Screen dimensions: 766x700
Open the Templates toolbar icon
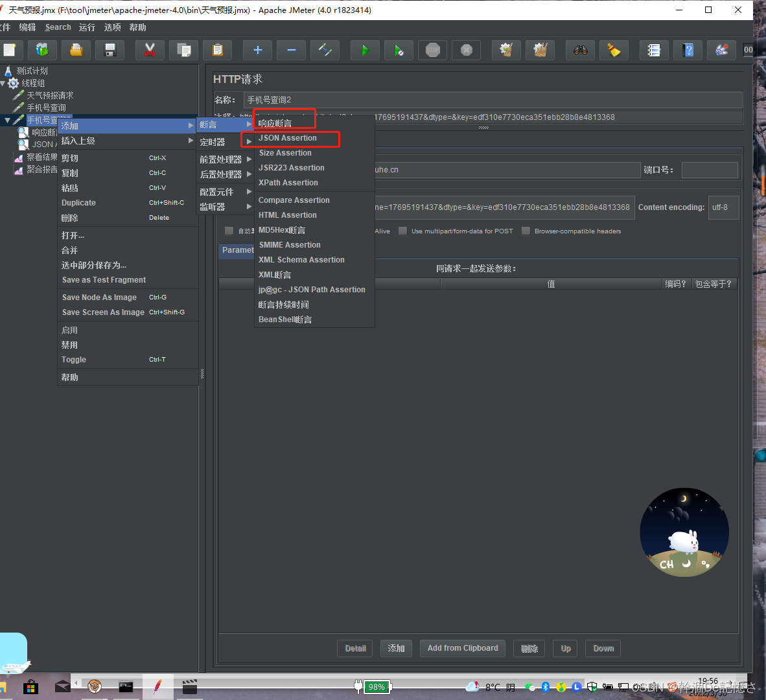(x=43, y=50)
